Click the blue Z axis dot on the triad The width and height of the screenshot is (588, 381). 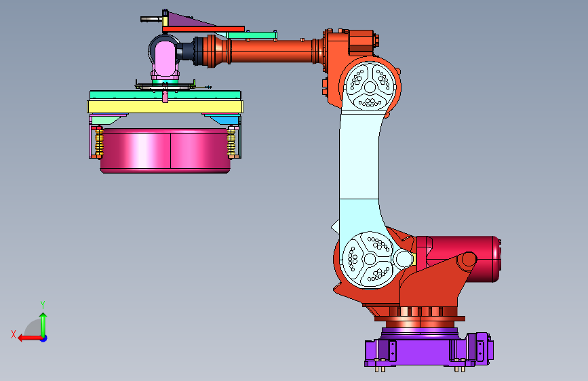click(x=44, y=338)
